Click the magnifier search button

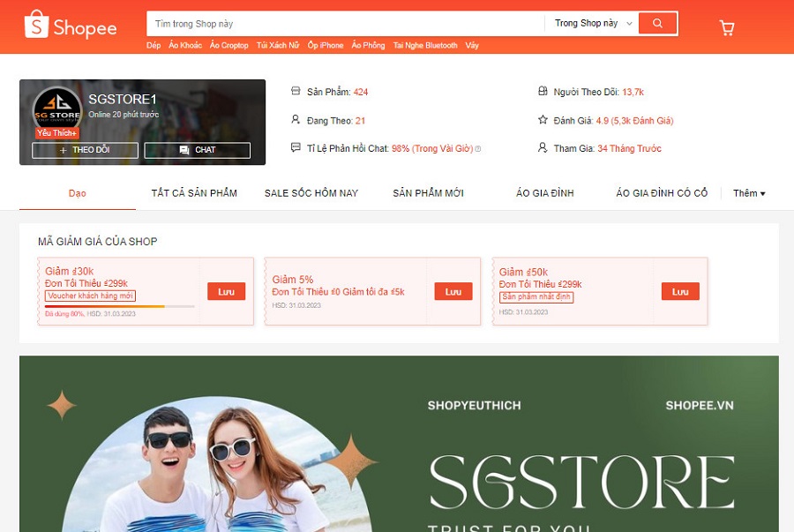(657, 23)
